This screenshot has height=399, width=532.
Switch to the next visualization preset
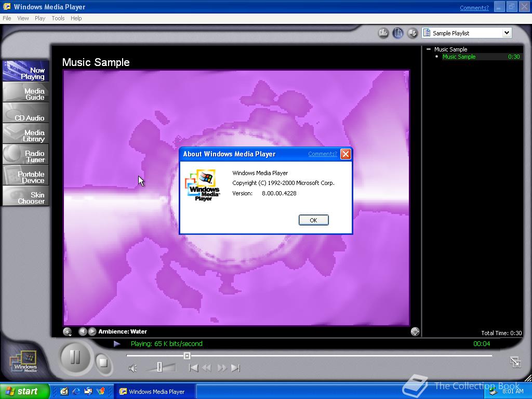(92, 331)
